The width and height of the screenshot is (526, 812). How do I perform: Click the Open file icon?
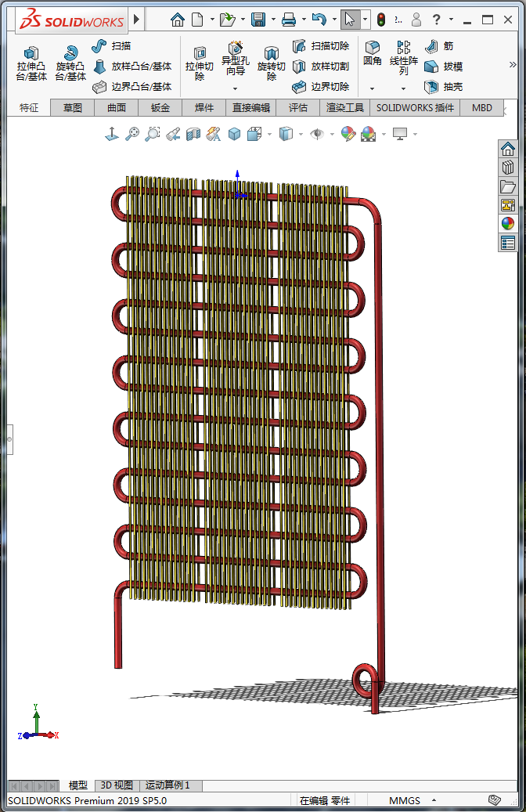click(227, 20)
